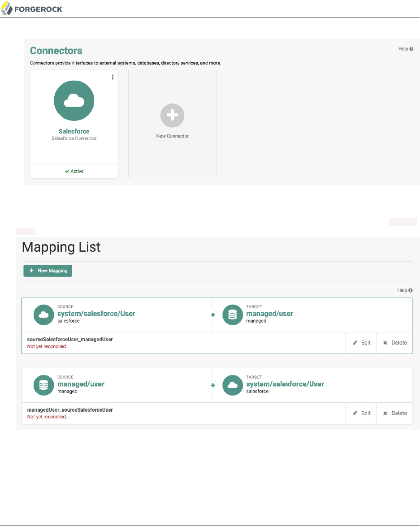Open managed/user target link in first mapping
The image size is (420, 526).
pyautogui.click(x=269, y=313)
